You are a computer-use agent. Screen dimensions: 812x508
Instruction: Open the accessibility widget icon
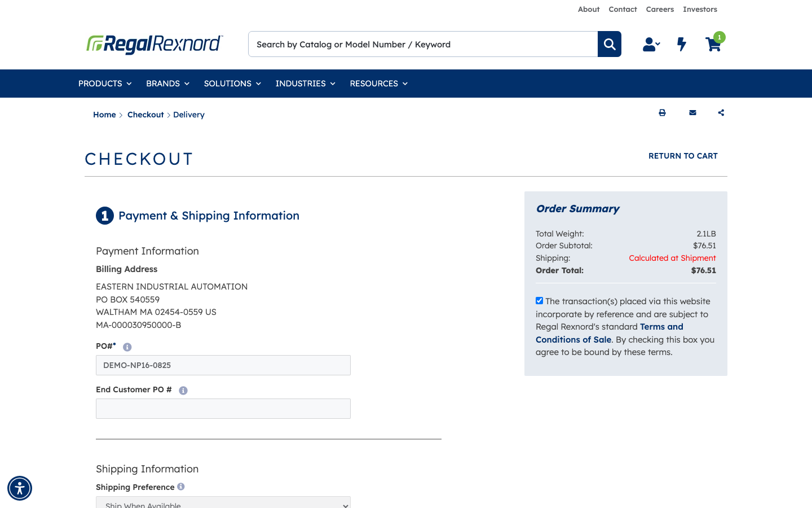20,488
